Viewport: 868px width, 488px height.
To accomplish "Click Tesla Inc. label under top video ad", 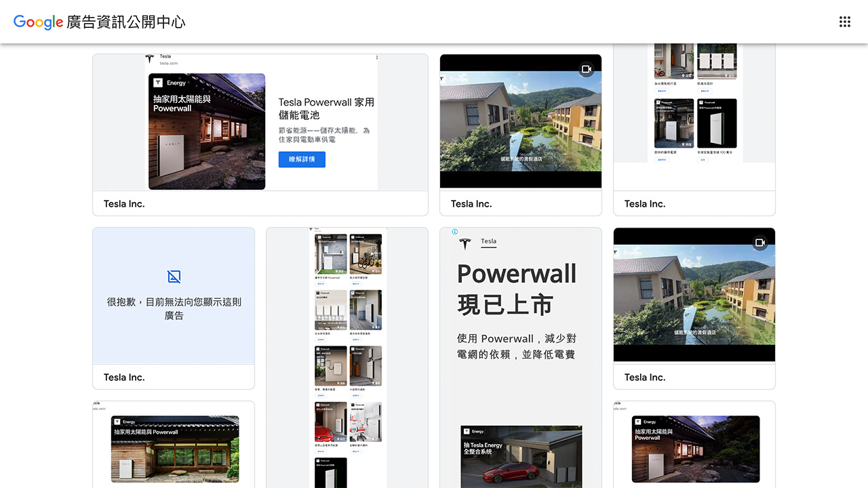I will tap(471, 203).
